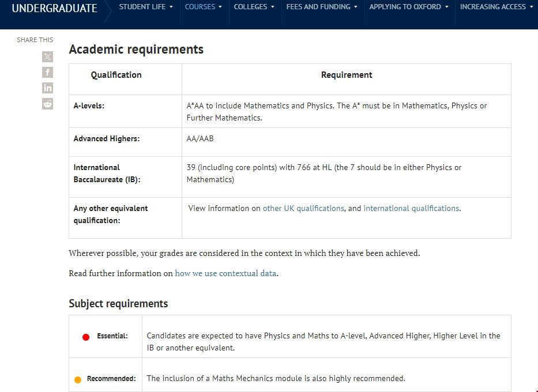Click the red Essential indicator dot
Screen dimensions: 538x392
86,337
